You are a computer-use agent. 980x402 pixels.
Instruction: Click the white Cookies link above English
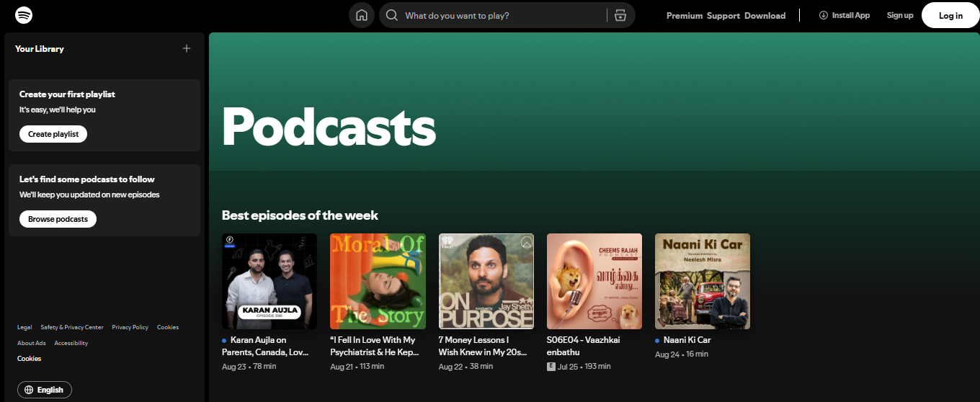(30, 359)
